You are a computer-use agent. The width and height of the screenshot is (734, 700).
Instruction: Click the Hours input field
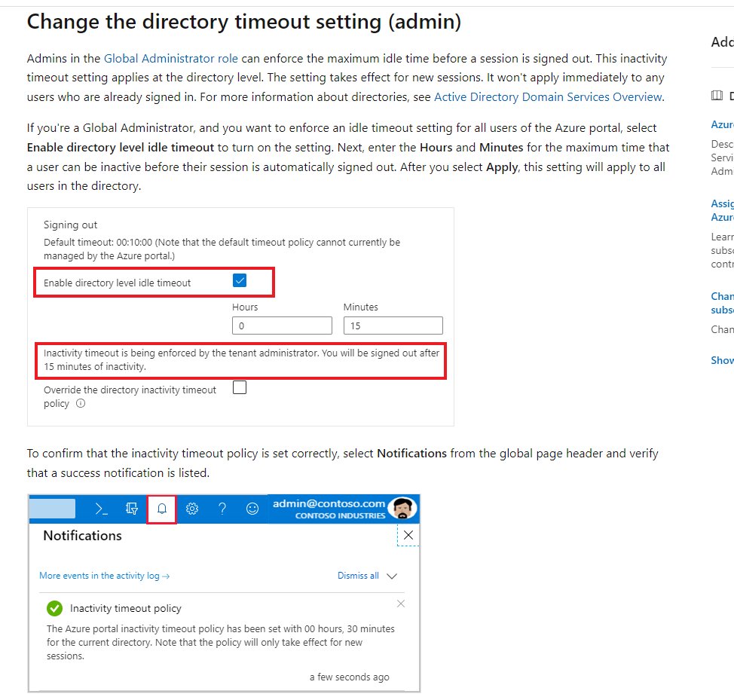[282, 326]
